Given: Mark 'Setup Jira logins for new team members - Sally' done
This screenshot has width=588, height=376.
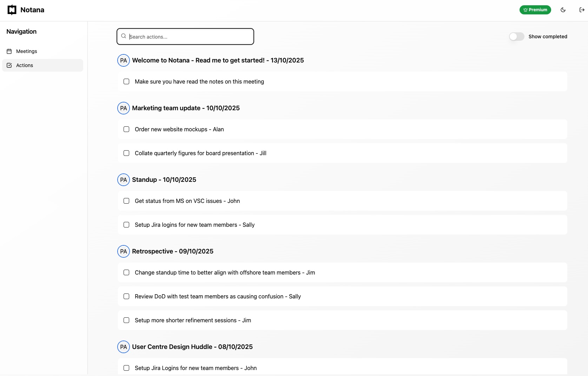Looking at the screenshot, I should pyautogui.click(x=126, y=225).
